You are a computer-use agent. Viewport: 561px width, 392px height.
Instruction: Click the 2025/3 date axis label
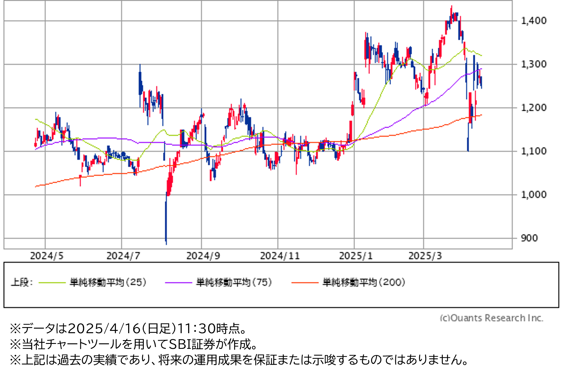coord(425,256)
